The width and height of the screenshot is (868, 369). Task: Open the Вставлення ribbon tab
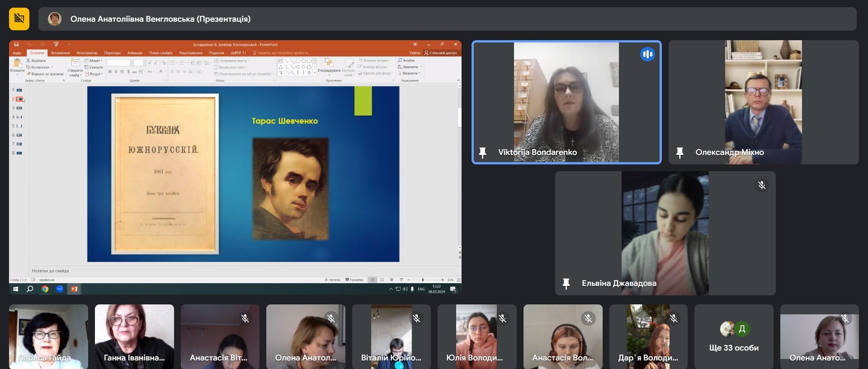click(x=60, y=53)
